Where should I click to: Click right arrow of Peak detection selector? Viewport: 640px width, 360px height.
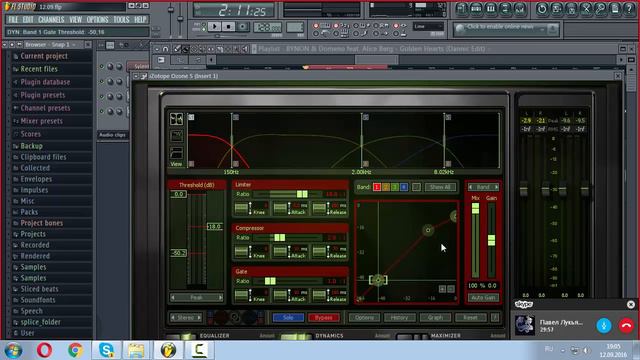tap(220, 298)
